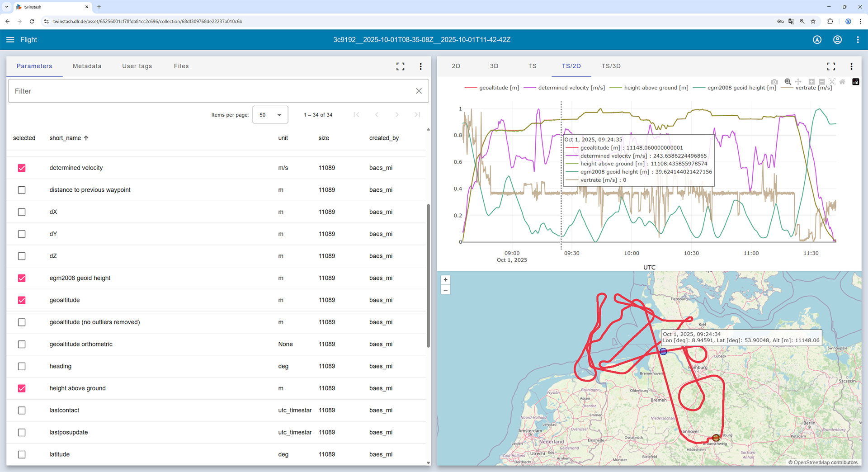Reset plot axes with home icon
Viewport: 868px width, 472px height.
click(x=842, y=82)
